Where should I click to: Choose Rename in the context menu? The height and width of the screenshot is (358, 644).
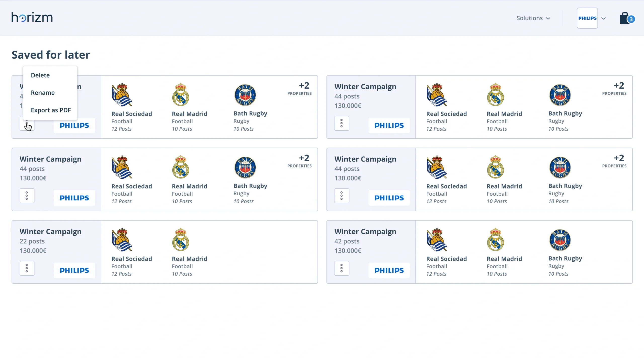point(43,93)
